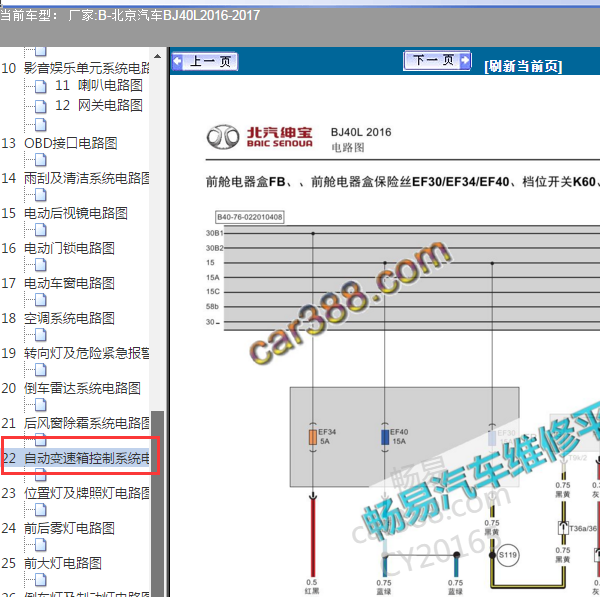Select 16 电动门锁电路图
The height and width of the screenshot is (597, 600).
pyautogui.click(x=58, y=248)
